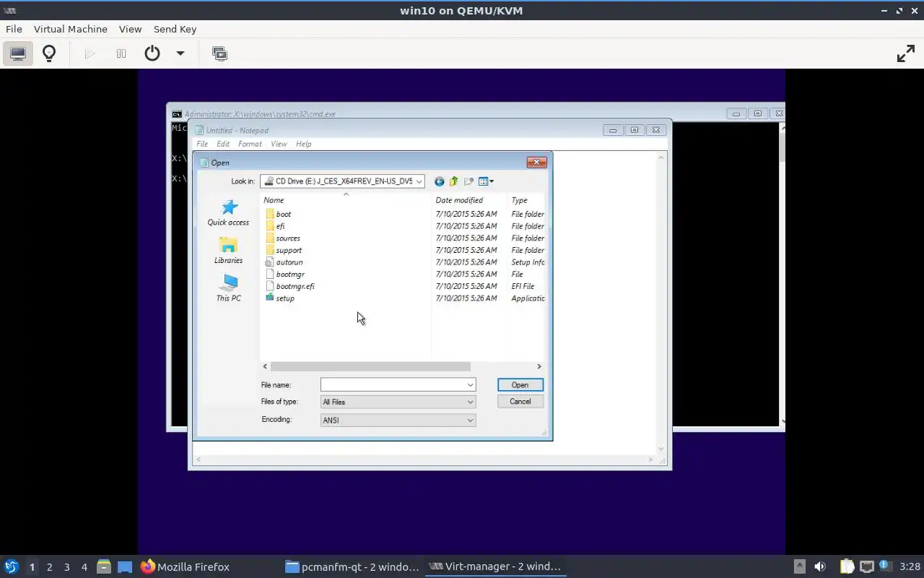
Task: Open the clipboard manager tray icon
Action: pos(847,566)
